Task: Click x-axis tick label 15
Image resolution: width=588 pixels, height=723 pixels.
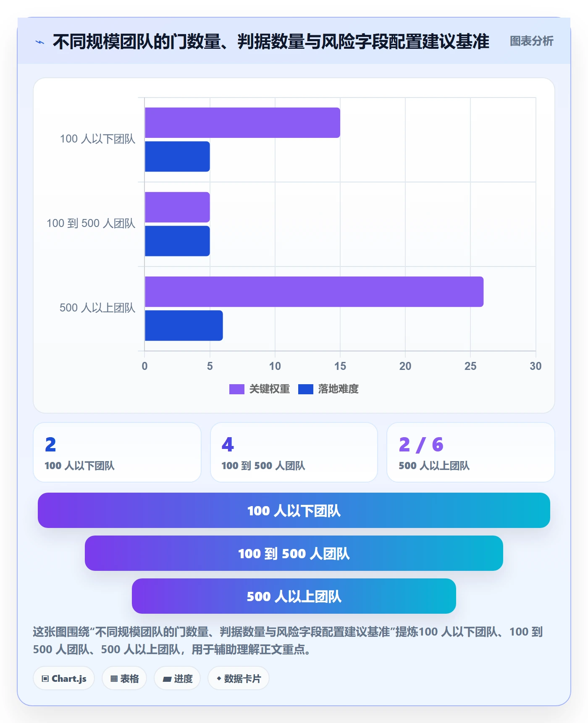Action: point(340,366)
